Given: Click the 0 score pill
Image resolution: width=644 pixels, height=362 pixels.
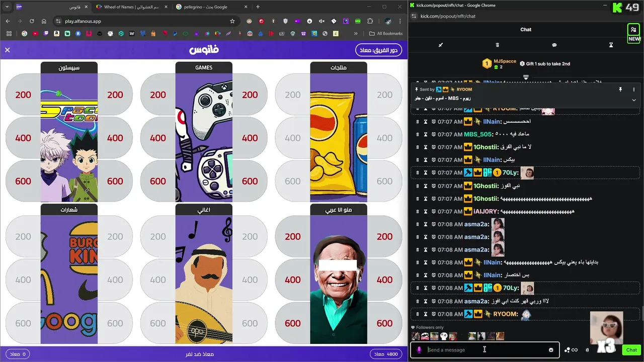Looking at the screenshot, I should 18,354.
